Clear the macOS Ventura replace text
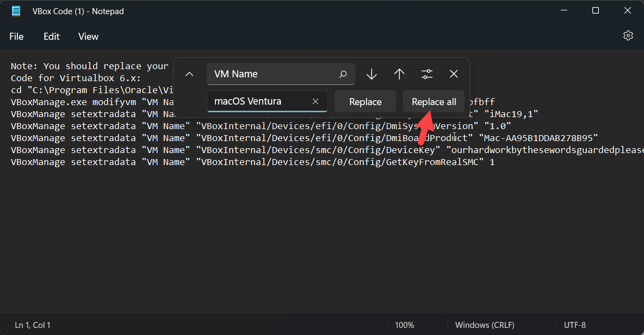Viewport: 644px width, 335px height. pos(315,101)
